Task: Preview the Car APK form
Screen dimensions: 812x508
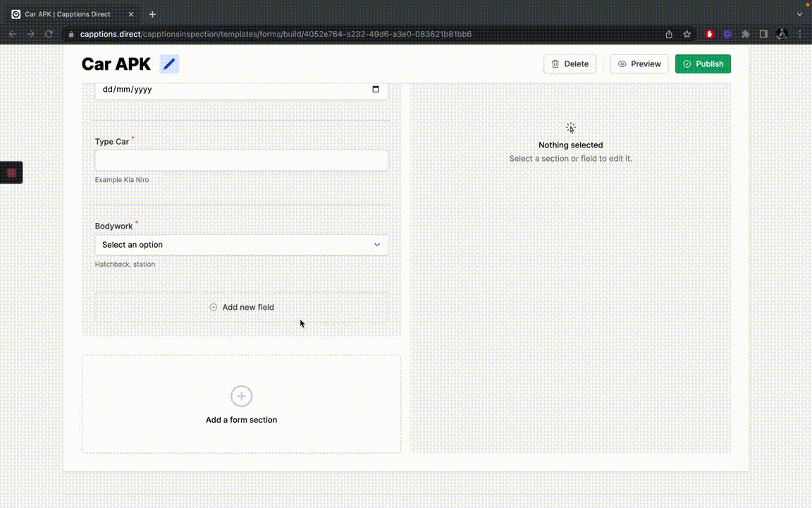Action: (639, 64)
